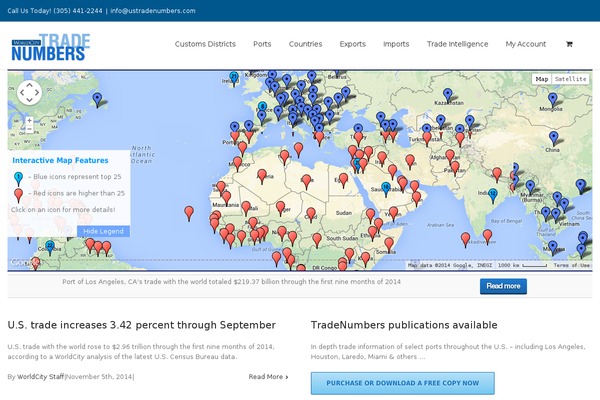The height and width of the screenshot is (400, 600).
Task: Open the Exports menu
Action: (x=352, y=44)
